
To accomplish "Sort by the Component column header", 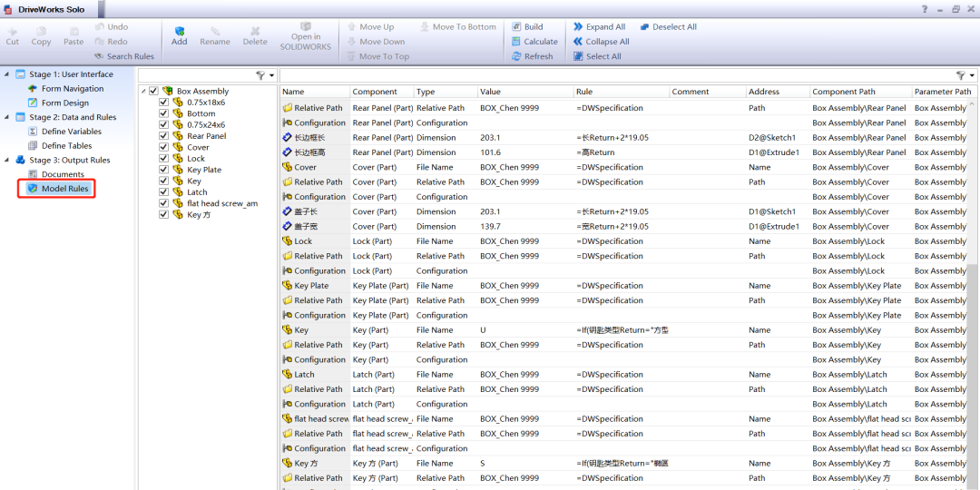I will pos(382,92).
